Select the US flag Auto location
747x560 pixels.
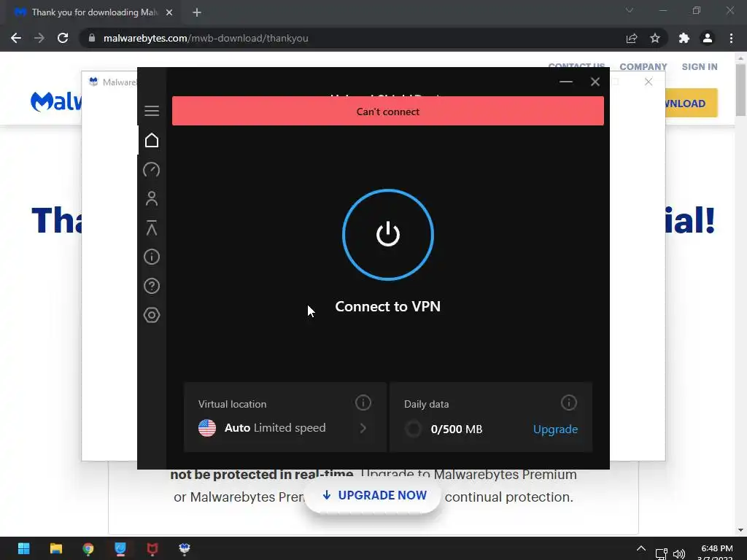[207, 428]
